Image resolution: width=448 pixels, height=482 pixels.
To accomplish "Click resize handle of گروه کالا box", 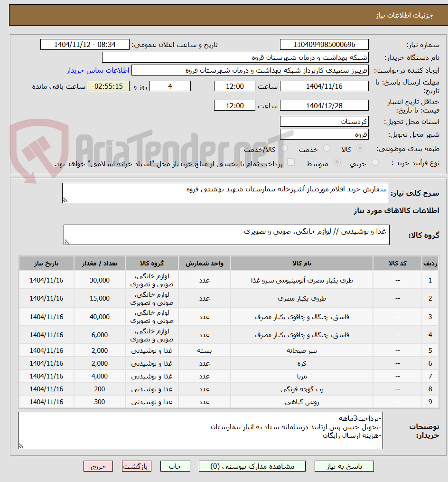I will pyautogui.click(x=66, y=242).
